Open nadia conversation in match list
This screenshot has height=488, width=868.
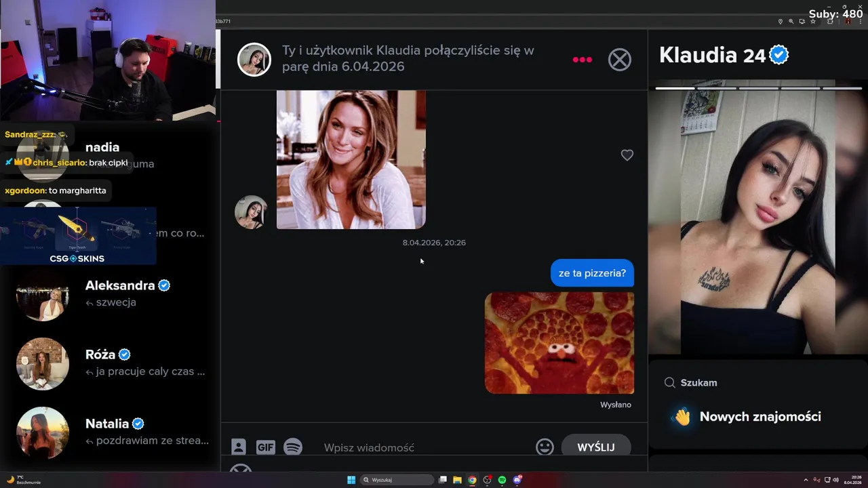111,155
